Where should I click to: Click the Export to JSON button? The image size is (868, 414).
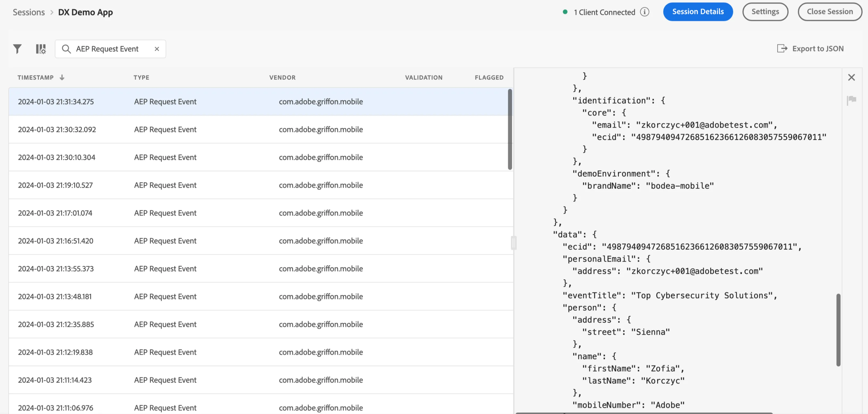[810, 49]
